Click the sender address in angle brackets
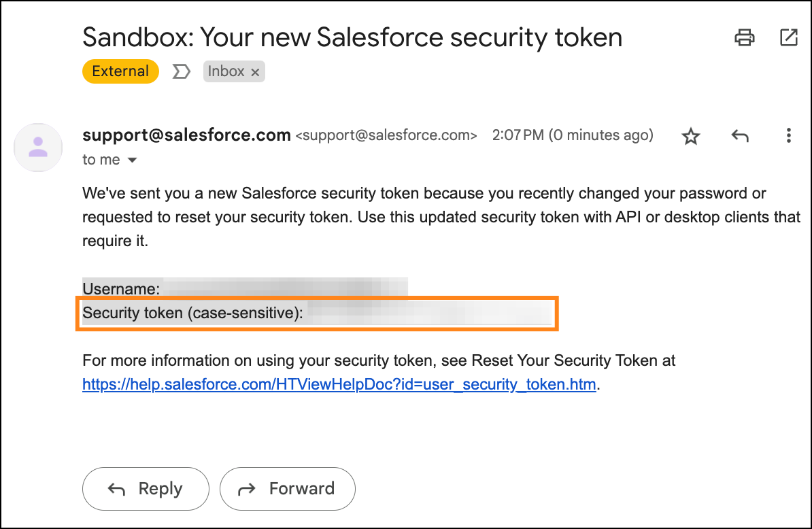Screen dimensions: 812x529 (x=386, y=135)
